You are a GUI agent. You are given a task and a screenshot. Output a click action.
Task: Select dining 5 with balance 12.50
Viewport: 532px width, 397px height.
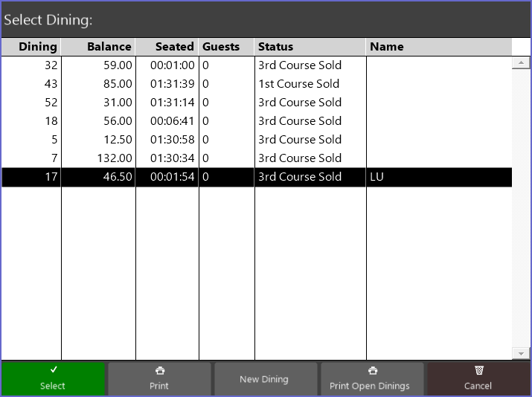[256, 140]
